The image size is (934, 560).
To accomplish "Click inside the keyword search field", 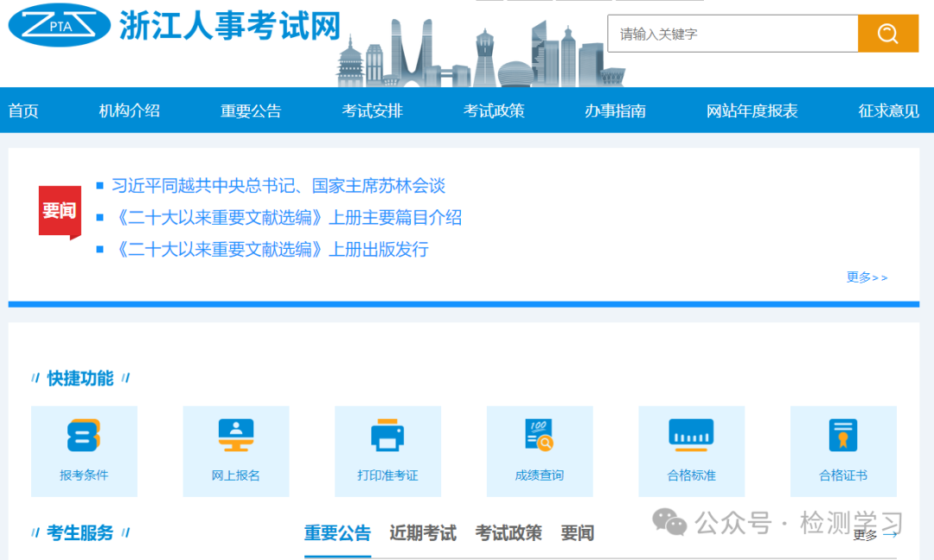I will click(732, 34).
